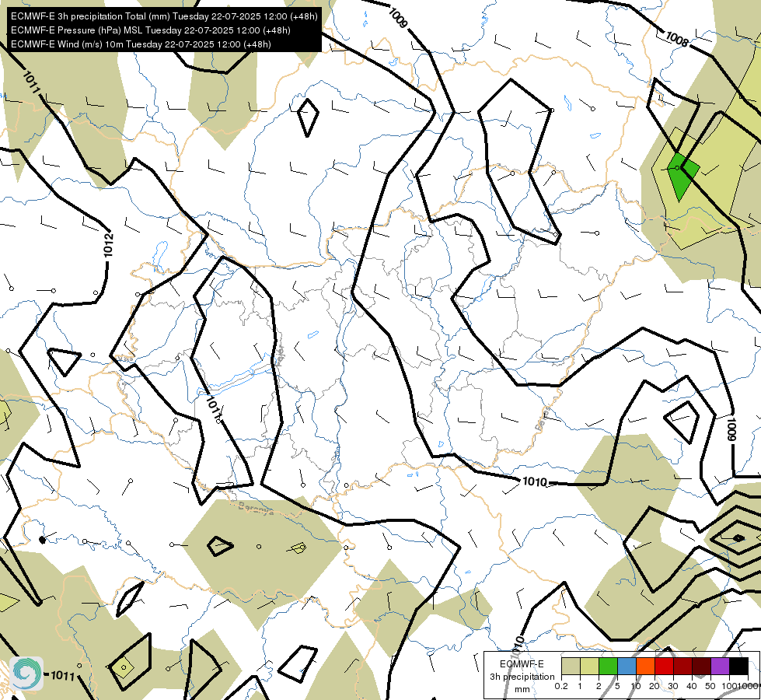Screen dimensions: 761x700
Task: Click the 20 legend scale value
Action: point(655,686)
